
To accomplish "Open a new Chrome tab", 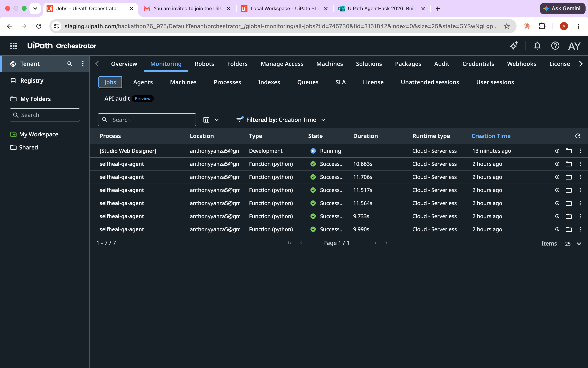I will point(438,9).
